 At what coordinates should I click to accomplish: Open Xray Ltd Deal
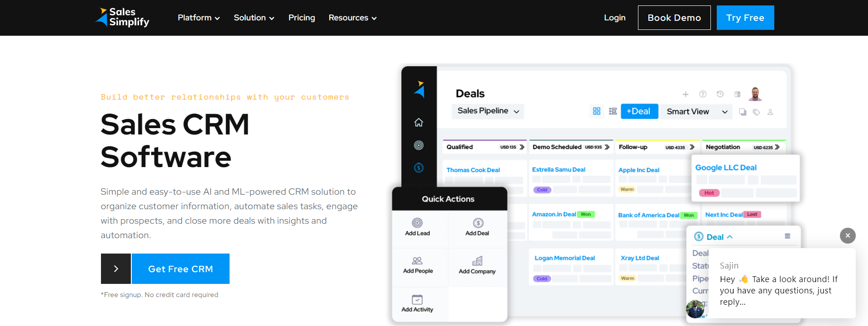click(640, 258)
